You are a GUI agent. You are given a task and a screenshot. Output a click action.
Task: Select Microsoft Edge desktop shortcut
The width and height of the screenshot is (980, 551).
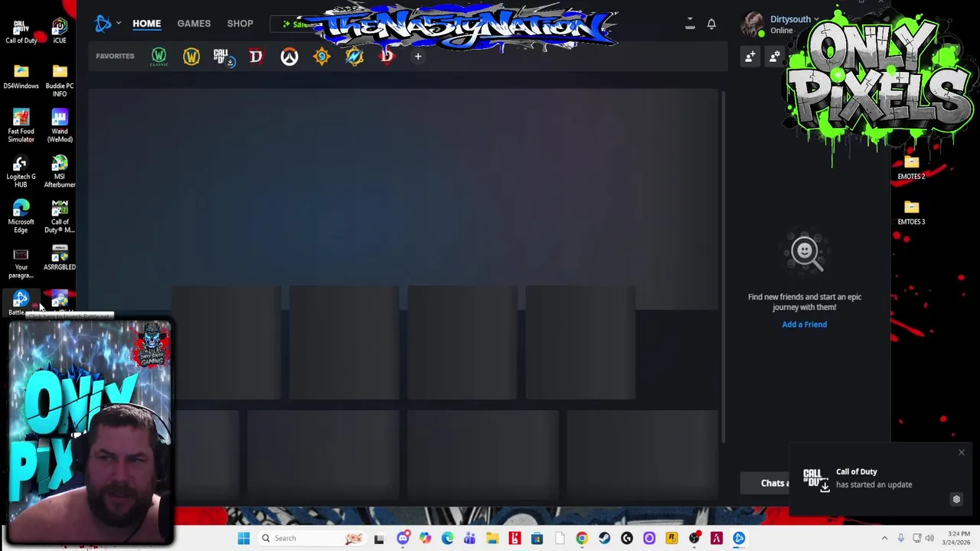[21, 217]
